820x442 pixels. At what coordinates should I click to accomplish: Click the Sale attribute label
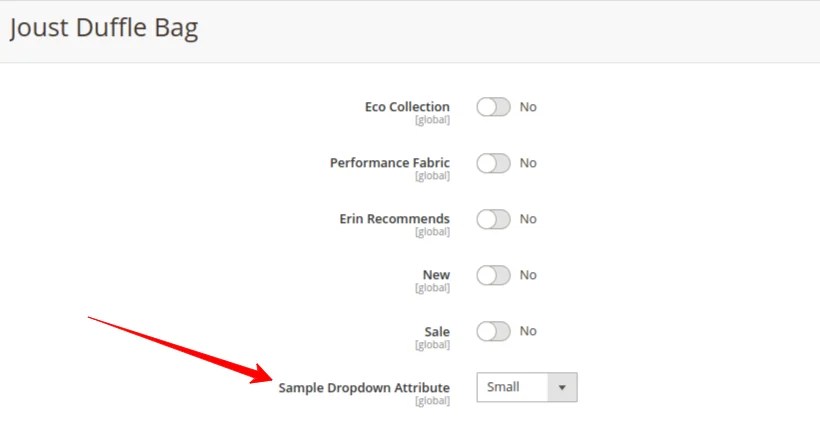(x=437, y=331)
